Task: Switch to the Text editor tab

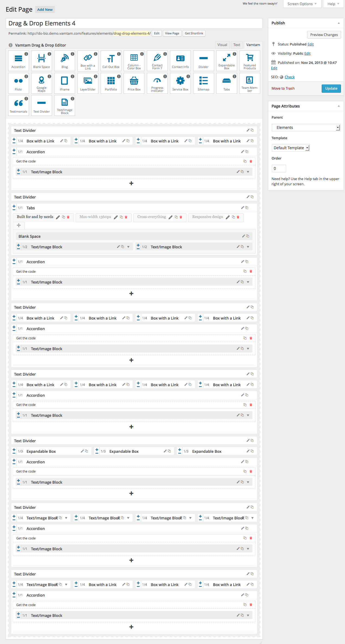Action: (237, 45)
